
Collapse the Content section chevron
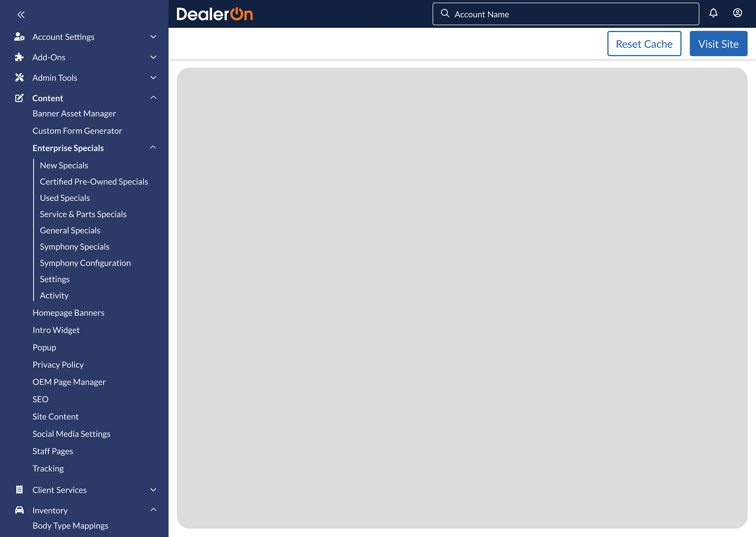[x=154, y=97]
